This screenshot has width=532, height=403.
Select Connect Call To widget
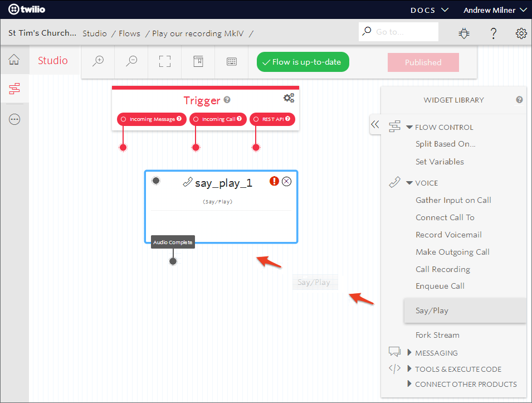445,217
